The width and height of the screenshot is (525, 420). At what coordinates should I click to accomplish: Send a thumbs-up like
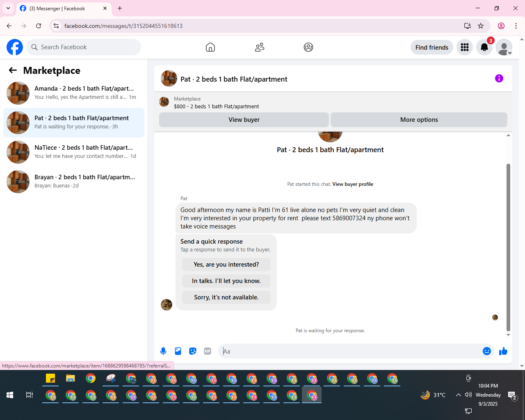(503, 351)
